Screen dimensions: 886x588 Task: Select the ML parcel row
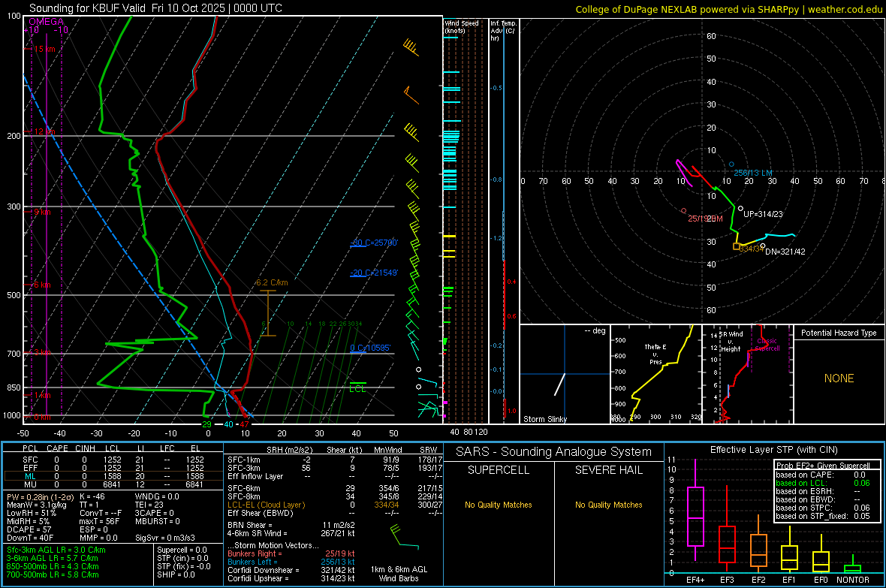coord(113,476)
